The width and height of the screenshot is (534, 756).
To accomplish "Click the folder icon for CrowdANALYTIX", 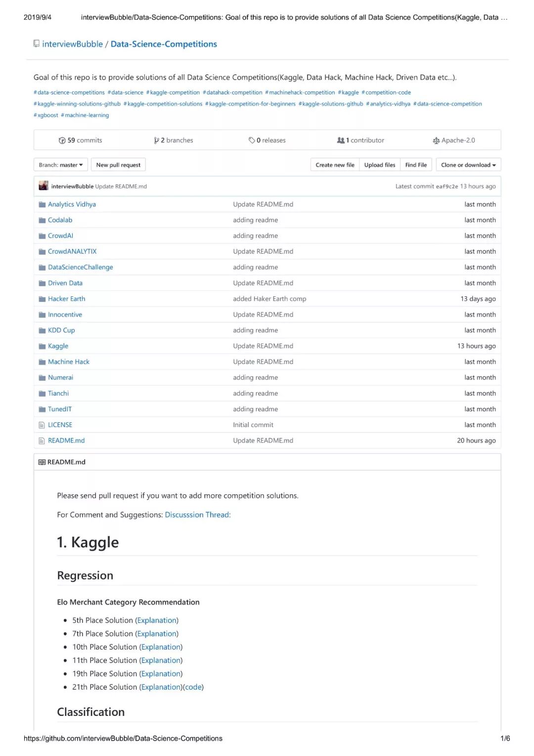I will pos(42,252).
